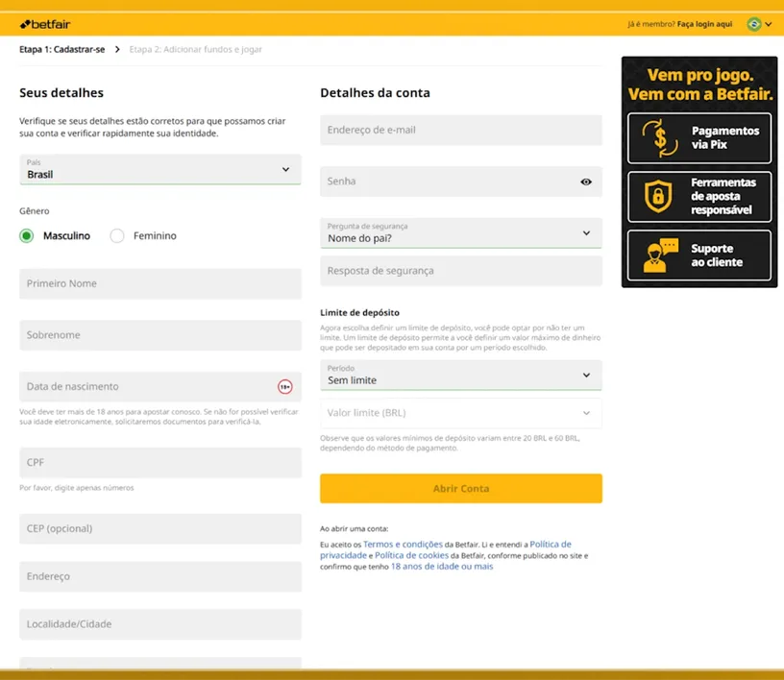Click the 'Ao abrir uma conta:' text
Viewport: 784px width, 680px height.
coord(354,528)
